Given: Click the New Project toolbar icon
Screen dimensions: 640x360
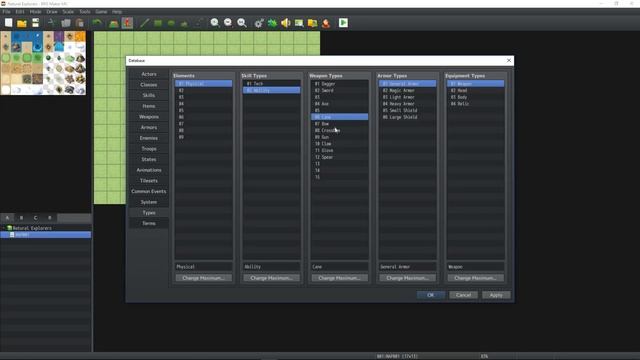Looking at the screenshot, I should tap(9, 23).
